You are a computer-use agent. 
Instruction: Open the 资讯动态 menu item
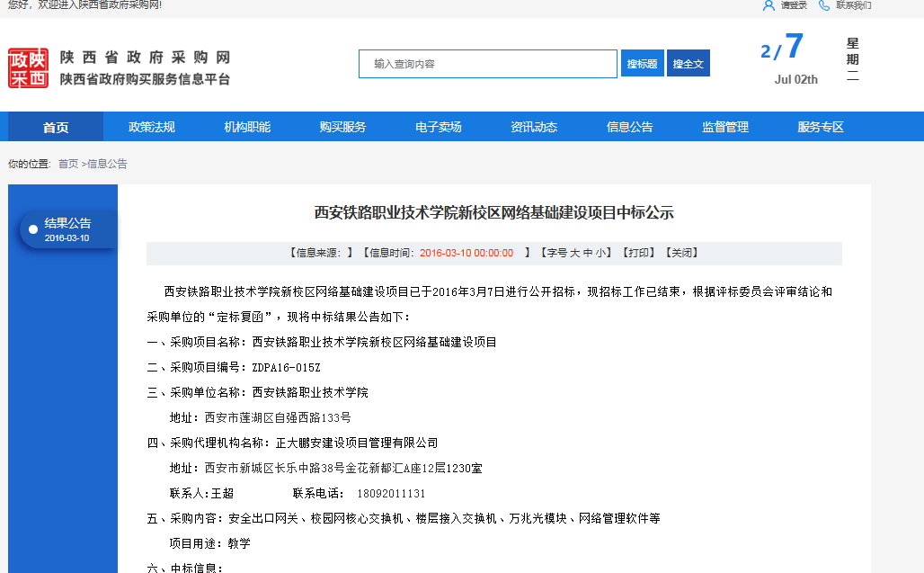(534, 127)
